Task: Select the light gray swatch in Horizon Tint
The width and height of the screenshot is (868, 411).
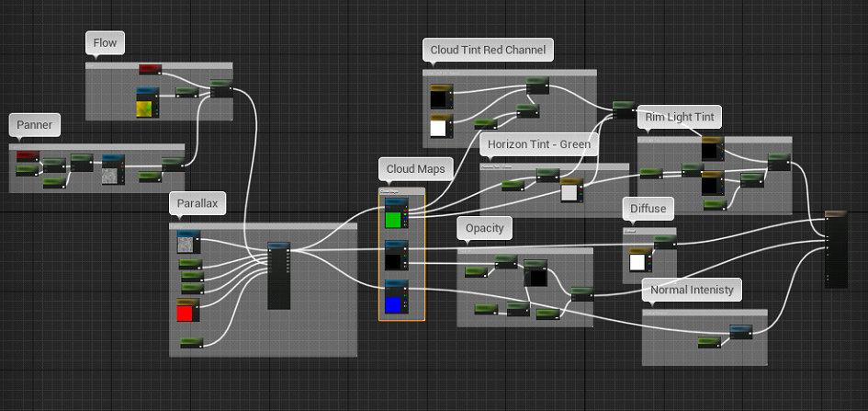Action: click(x=570, y=190)
